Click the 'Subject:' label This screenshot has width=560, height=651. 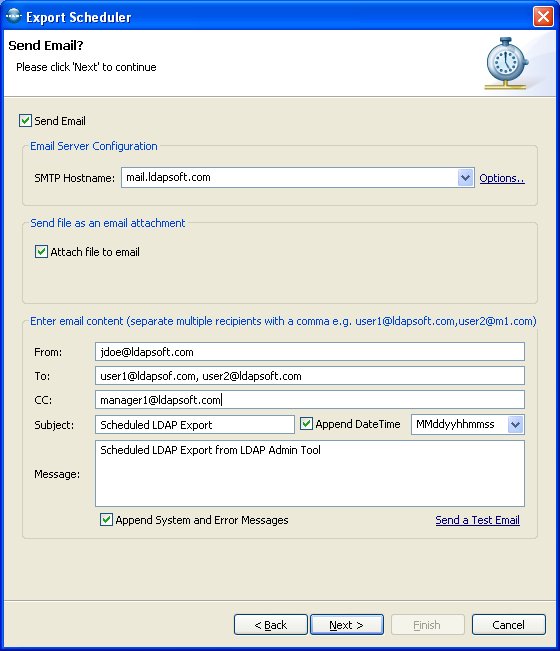tap(54, 425)
